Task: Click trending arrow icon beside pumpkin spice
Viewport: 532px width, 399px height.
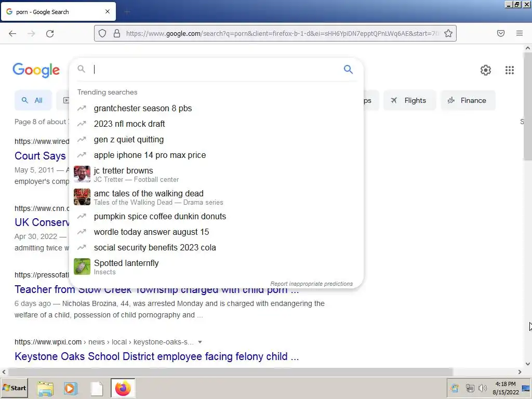Action: coord(82,217)
